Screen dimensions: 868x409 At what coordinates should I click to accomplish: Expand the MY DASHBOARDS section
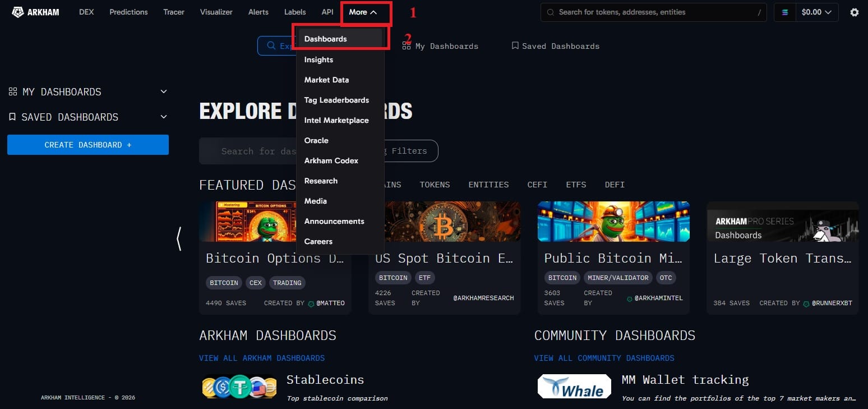coord(164,91)
